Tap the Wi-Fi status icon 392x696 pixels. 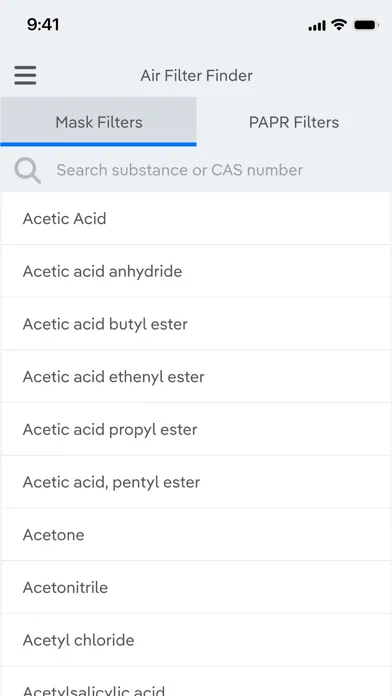339,25
